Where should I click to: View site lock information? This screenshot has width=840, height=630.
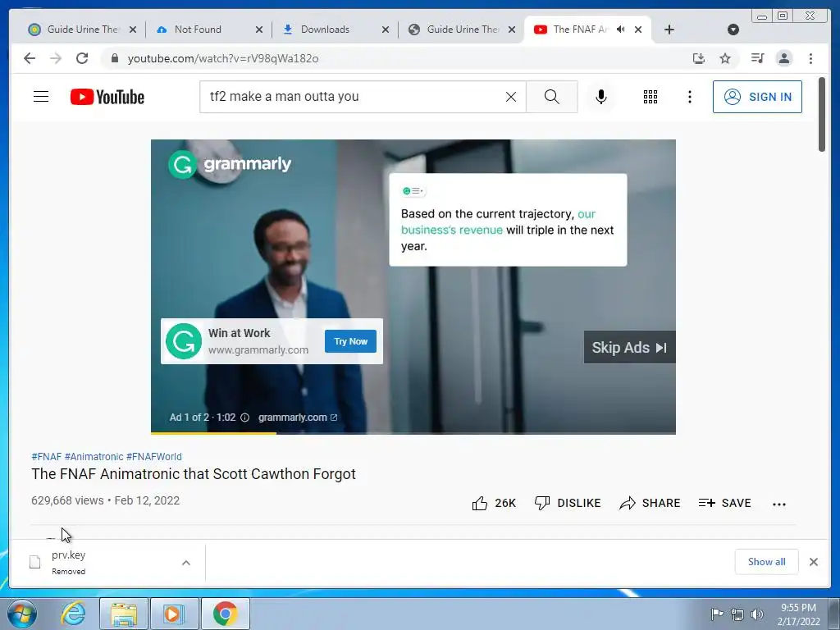[x=115, y=58]
